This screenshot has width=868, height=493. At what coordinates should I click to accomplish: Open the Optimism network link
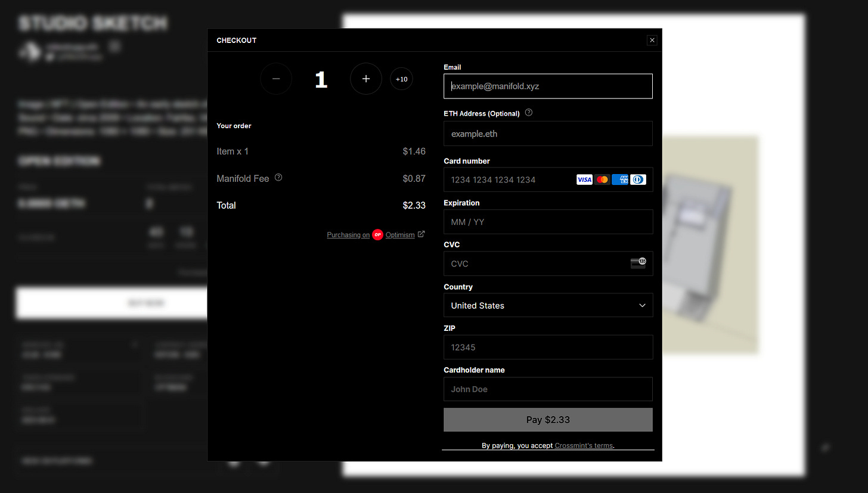coord(400,235)
